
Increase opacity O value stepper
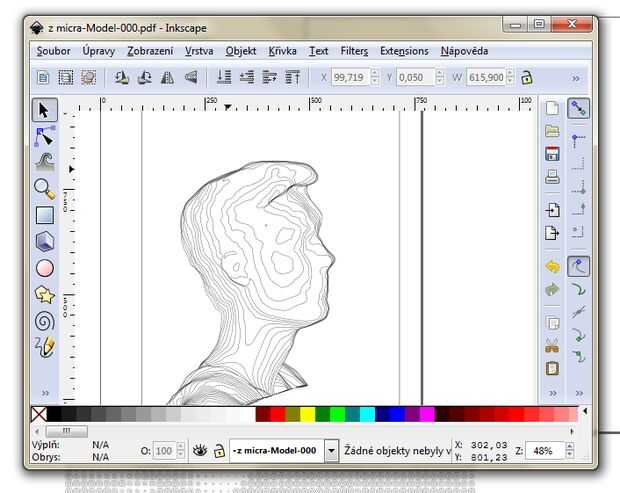180,446
